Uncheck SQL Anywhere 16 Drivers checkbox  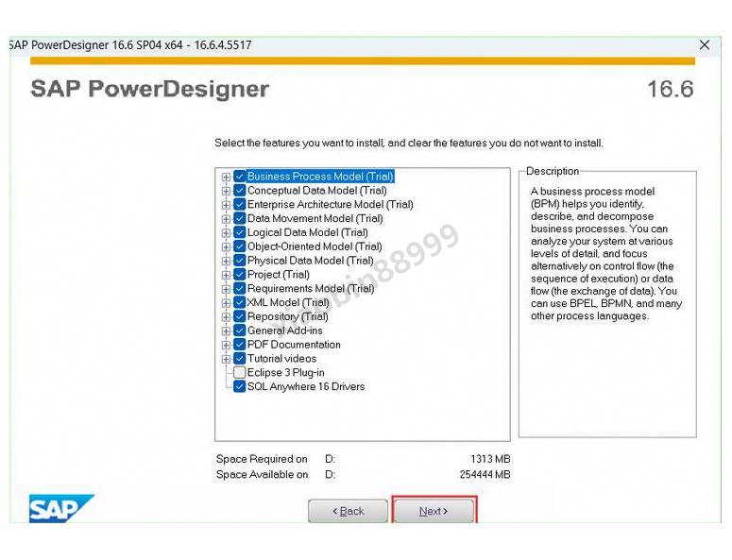(x=240, y=386)
